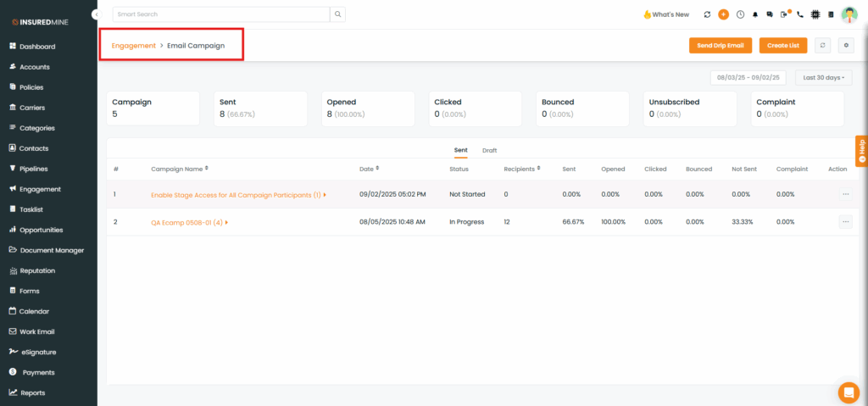Open the notifications bell
Image resolution: width=868 pixels, height=406 pixels.
click(x=755, y=14)
